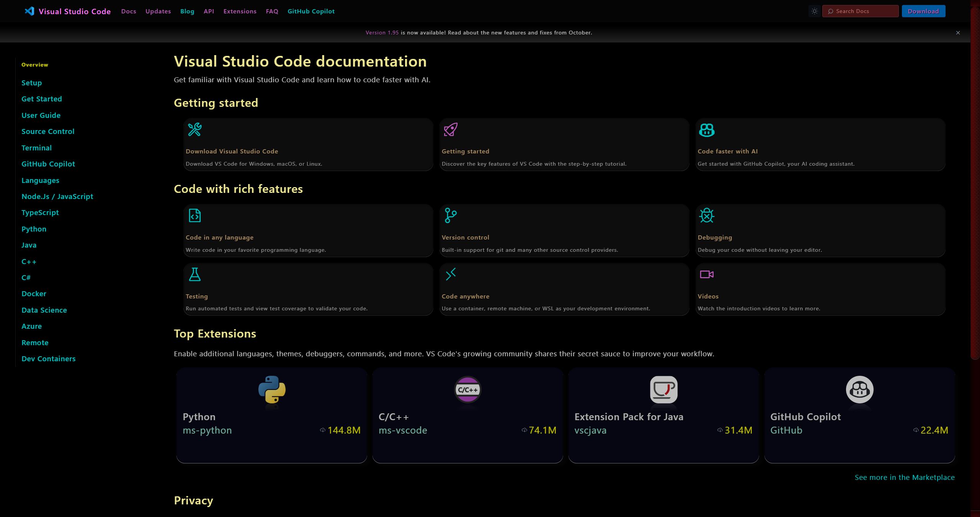Open C++ section in sidebar
Screen dimensions: 980x517
29,262
